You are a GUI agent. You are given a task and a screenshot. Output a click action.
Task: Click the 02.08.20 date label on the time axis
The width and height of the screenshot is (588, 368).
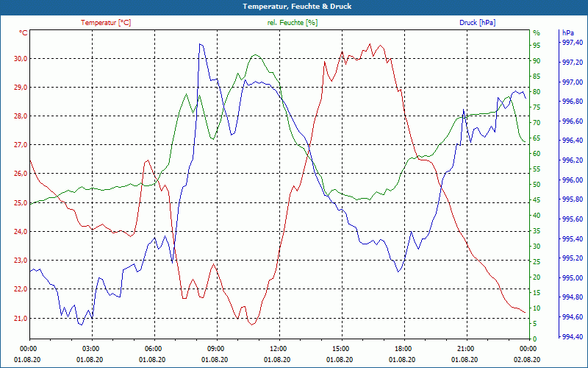pos(527,360)
